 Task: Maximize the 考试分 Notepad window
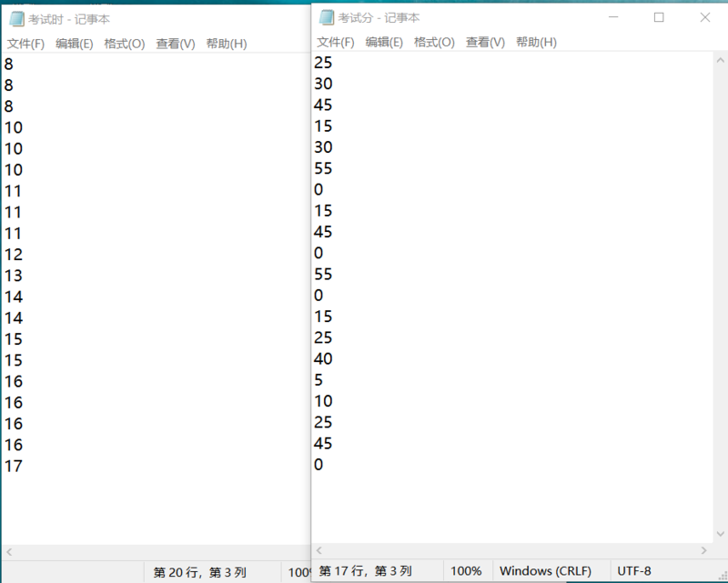659,17
